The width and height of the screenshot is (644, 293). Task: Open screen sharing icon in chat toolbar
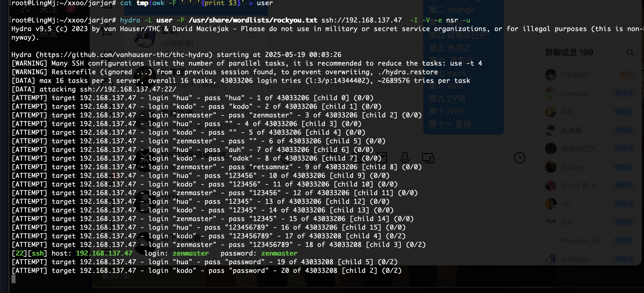[x=428, y=158]
